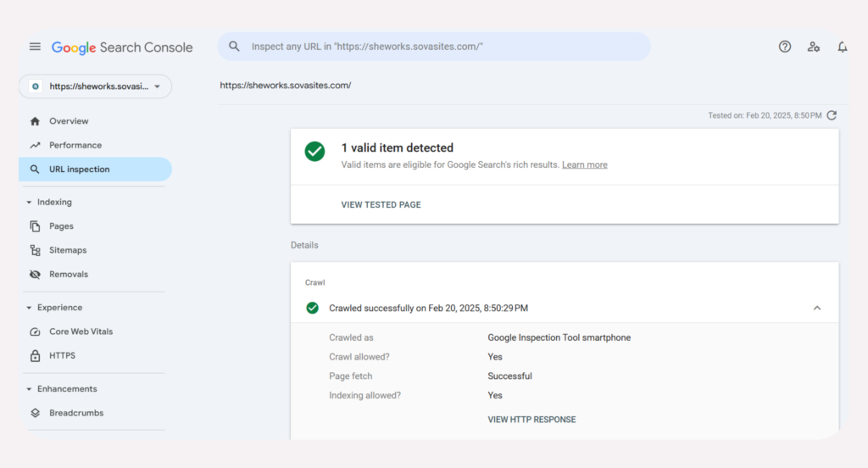
Task: Click the Indexing allowed? label
Action: [x=364, y=395]
